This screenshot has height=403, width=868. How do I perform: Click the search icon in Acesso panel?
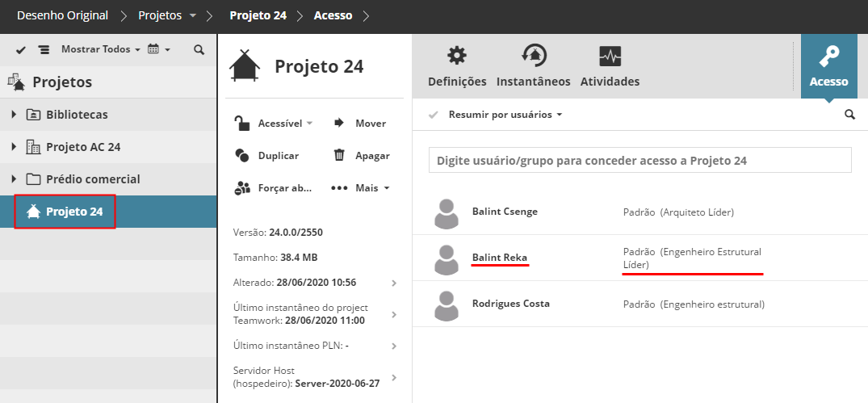849,115
